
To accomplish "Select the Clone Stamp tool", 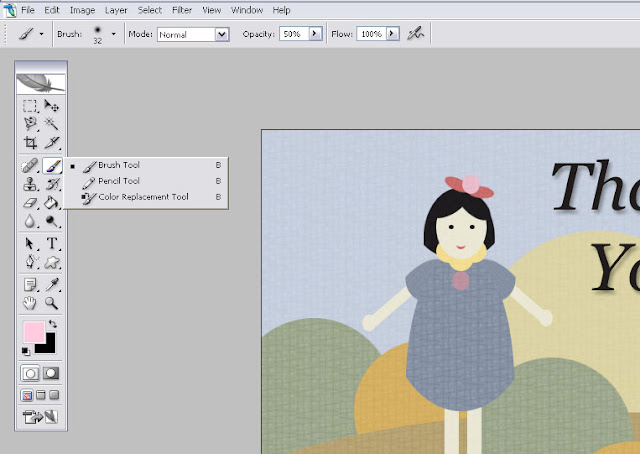I will [30, 185].
